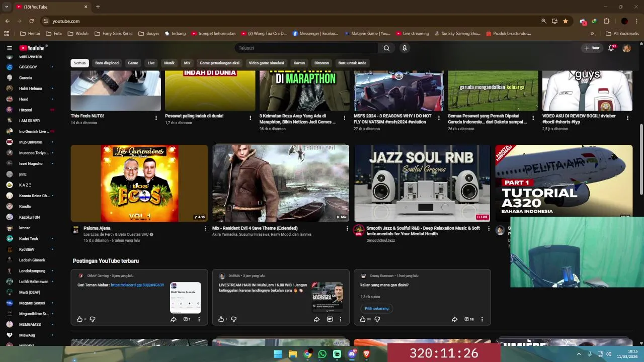The image size is (644, 362).
Task: Like the OkkAY Gaming post
Action: tap(79, 319)
